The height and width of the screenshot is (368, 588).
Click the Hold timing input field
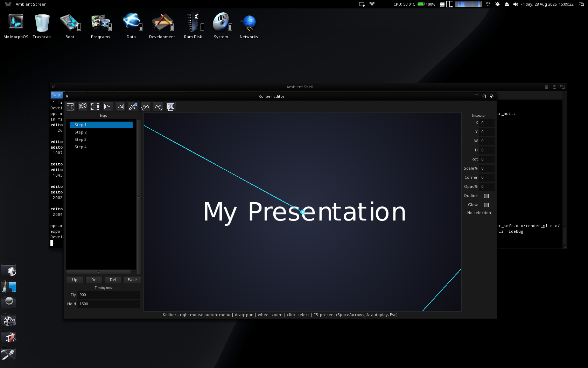pyautogui.click(x=109, y=304)
